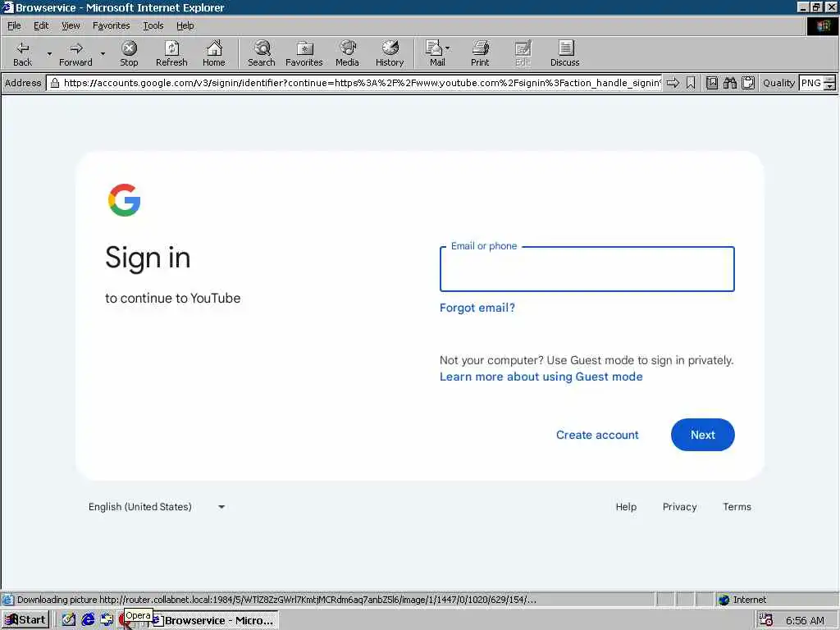The width and height of the screenshot is (840, 630).
Task: Go to the Home page via toolbar
Action: click(x=214, y=53)
